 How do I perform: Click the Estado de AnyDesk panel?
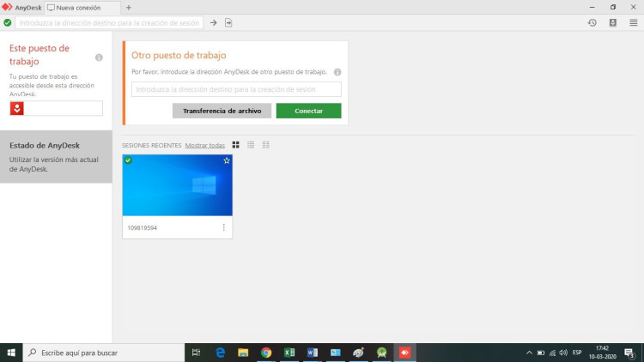pos(56,157)
